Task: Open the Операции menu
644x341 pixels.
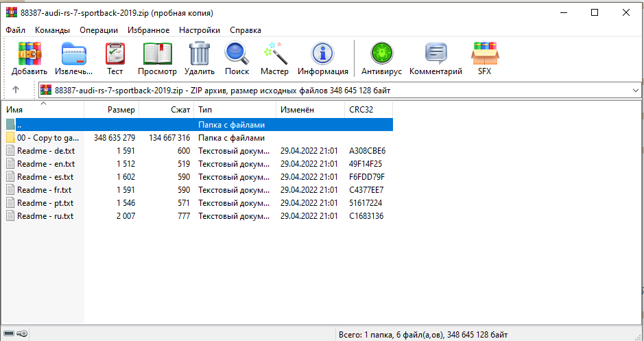Action: coord(99,30)
